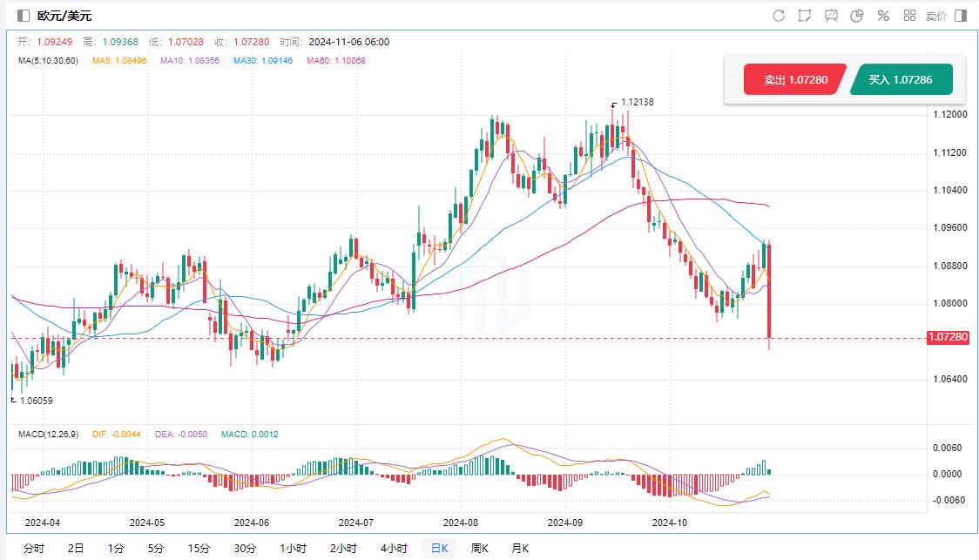979x560 pixels.
Task: Toggle the left sidebar icon beside 欧元/美元
Action: coord(24,16)
